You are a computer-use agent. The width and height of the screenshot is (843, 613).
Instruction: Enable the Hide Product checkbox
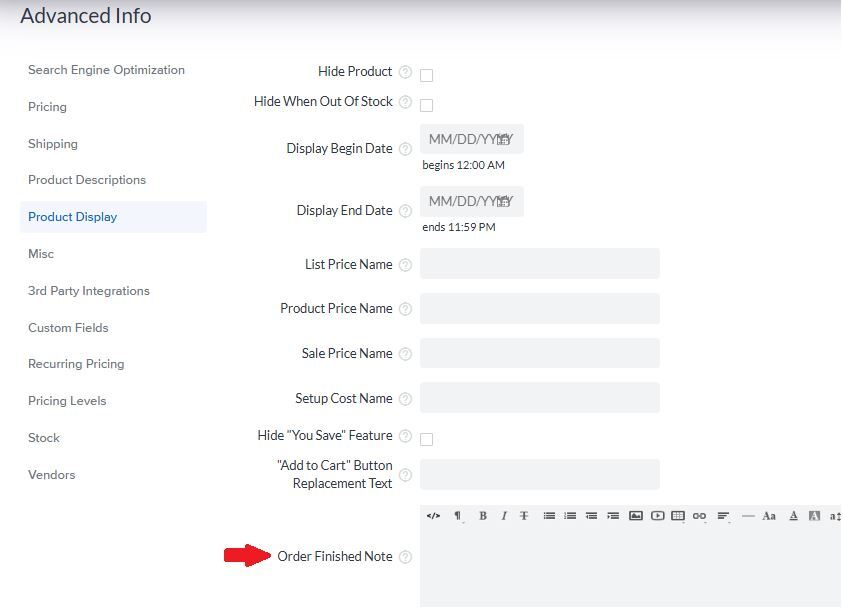click(426, 75)
